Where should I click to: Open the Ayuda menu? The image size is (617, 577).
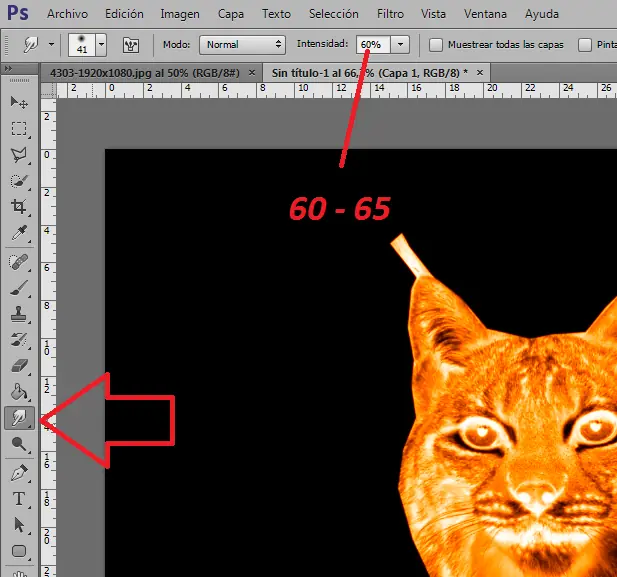click(x=541, y=14)
